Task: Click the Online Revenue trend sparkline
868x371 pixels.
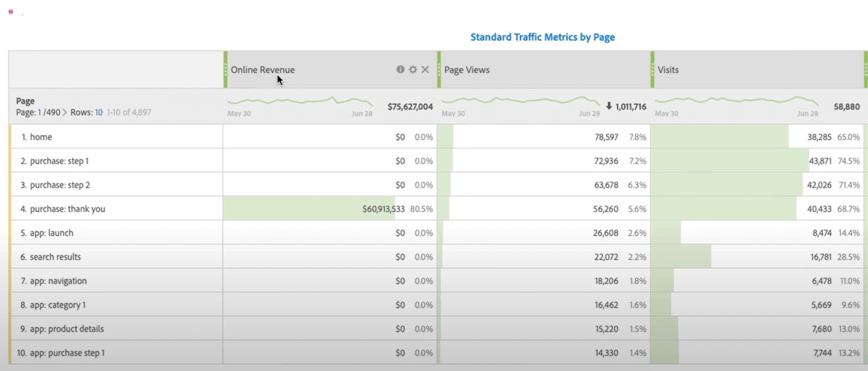Action: point(299,101)
